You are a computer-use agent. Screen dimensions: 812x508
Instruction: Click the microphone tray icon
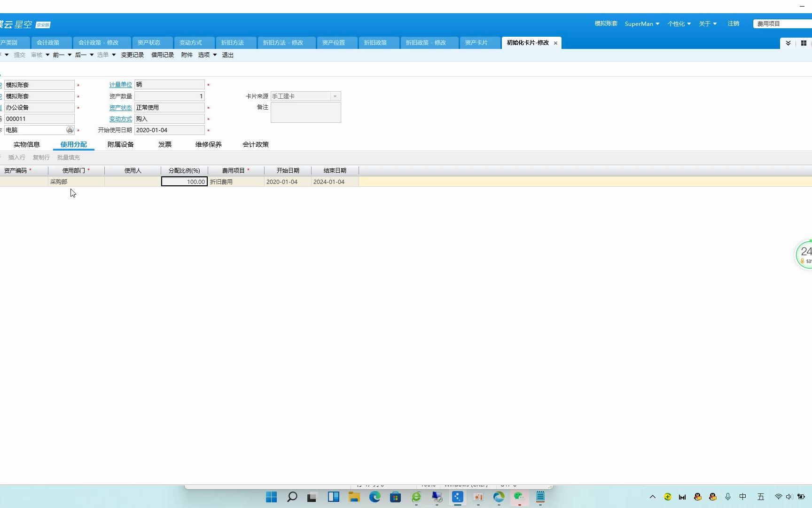[728, 497]
